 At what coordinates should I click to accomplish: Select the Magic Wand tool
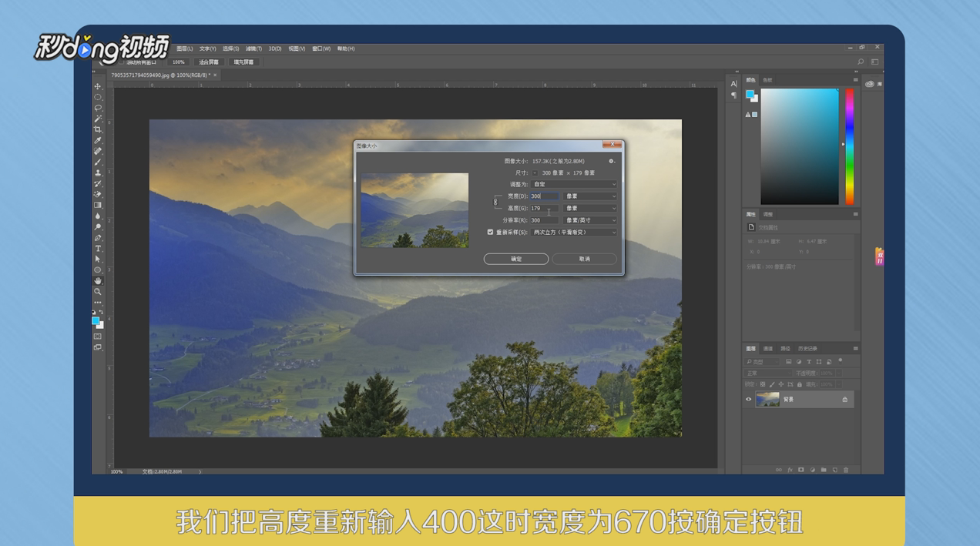(98, 119)
